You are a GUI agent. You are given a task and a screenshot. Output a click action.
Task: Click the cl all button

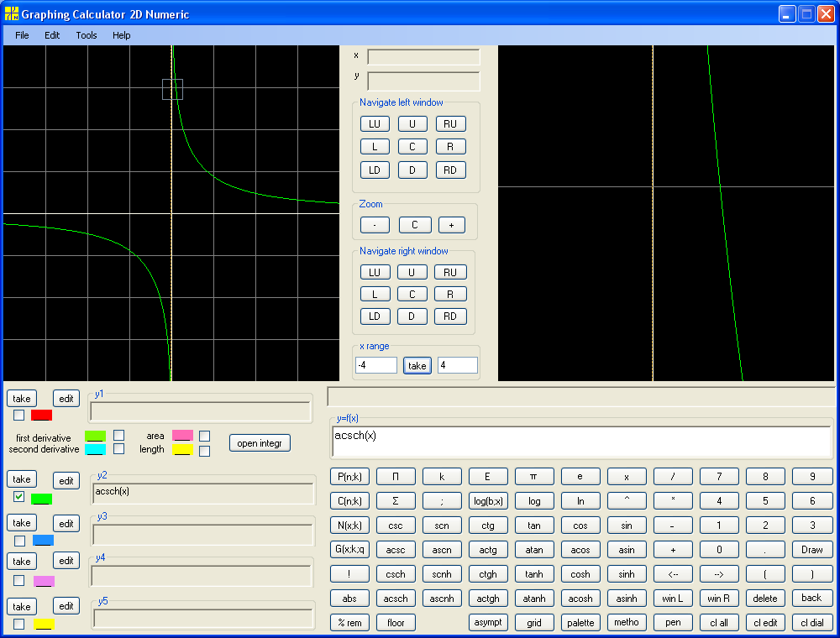click(x=719, y=623)
